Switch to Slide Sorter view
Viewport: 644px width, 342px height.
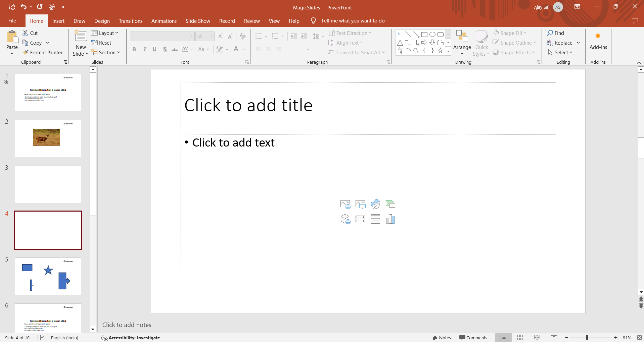point(520,338)
